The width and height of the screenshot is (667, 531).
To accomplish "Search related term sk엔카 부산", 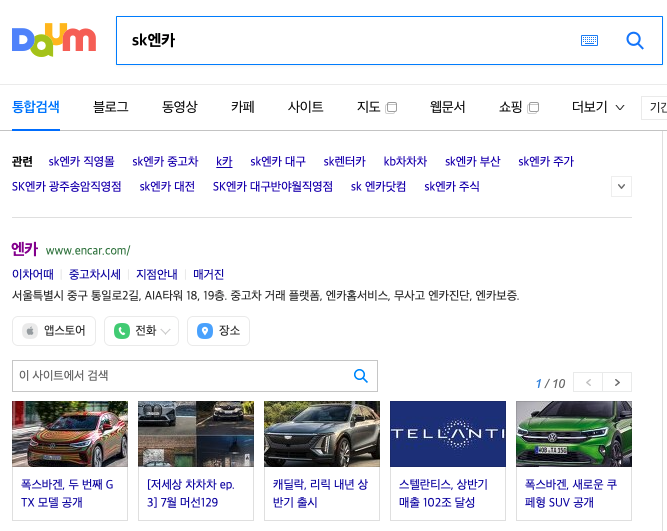I will (473, 162).
